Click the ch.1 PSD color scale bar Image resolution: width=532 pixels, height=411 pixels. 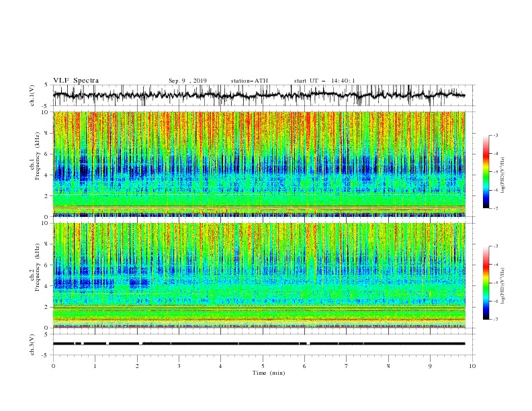coord(486,172)
